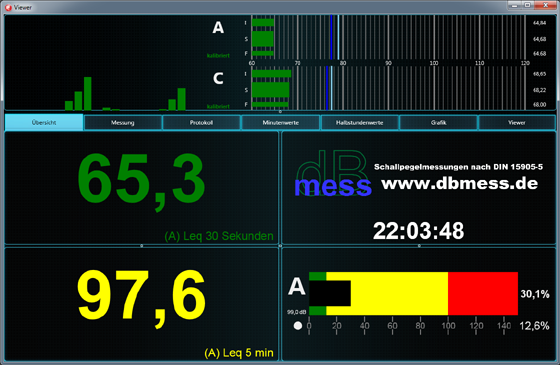The width and height of the screenshot is (560, 365).
Task: Click the 68,65 value of channel C
Action: point(539,74)
